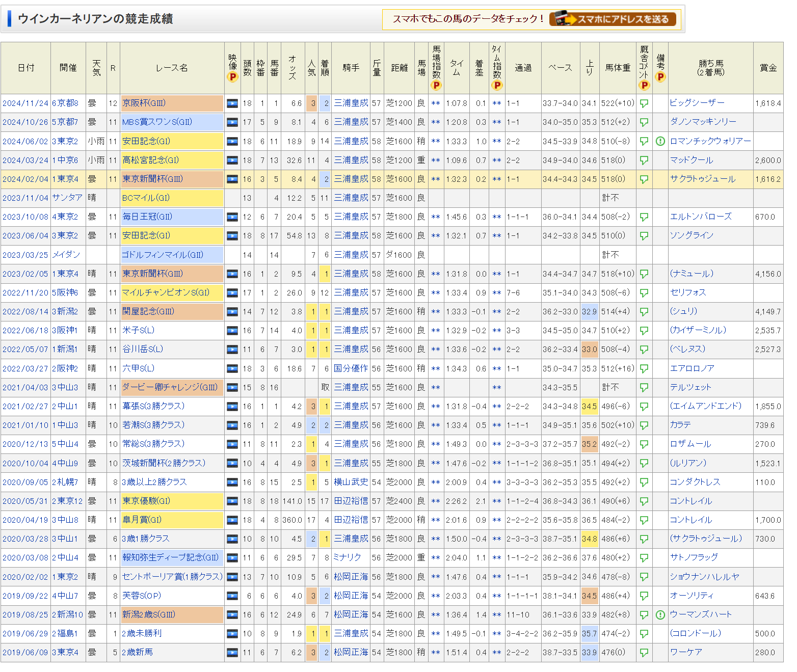
Task: Click P icon under 厩舎コメント header
Action: pyautogui.click(x=644, y=85)
